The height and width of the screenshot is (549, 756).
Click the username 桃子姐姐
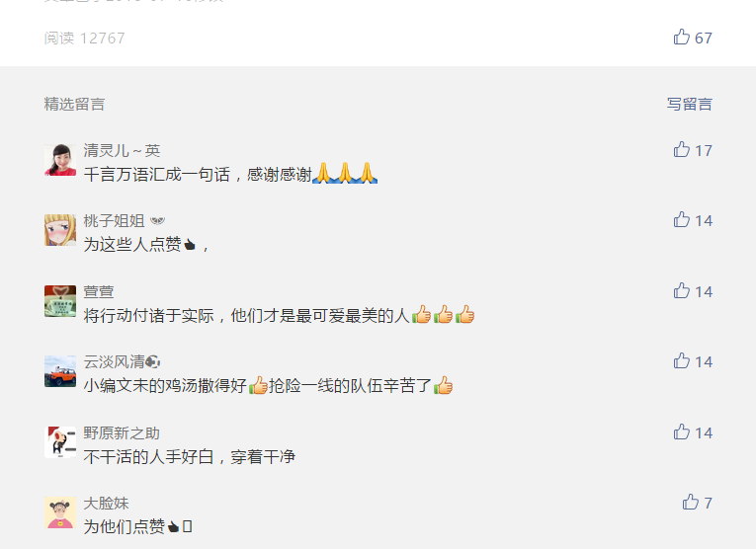(115, 220)
